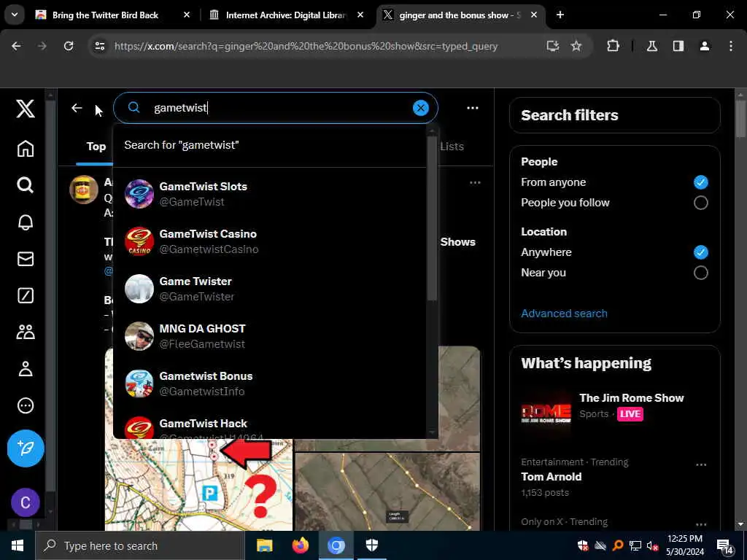Compose a new post with feather button
Image resolution: width=747 pixels, height=560 pixels.
26,448
